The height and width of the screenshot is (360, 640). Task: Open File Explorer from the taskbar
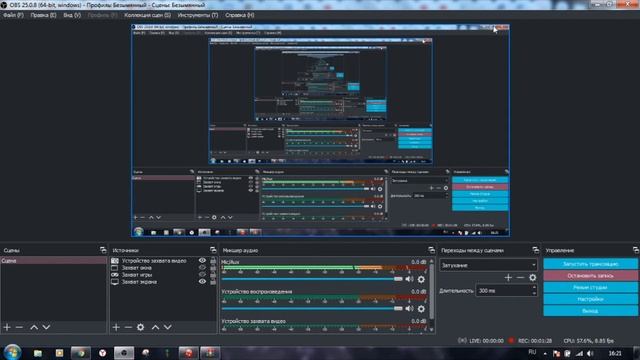pyautogui.click(x=38, y=353)
